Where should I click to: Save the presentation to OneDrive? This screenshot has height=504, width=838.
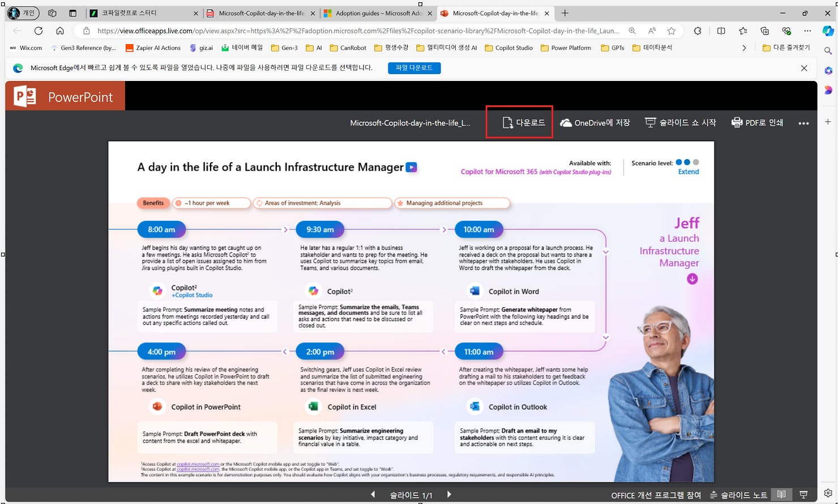click(595, 122)
